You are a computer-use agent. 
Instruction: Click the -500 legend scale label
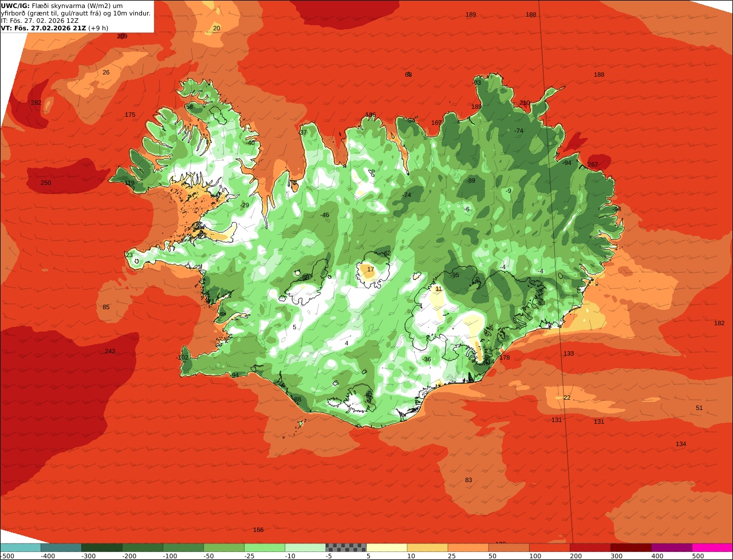tap(6, 556)
